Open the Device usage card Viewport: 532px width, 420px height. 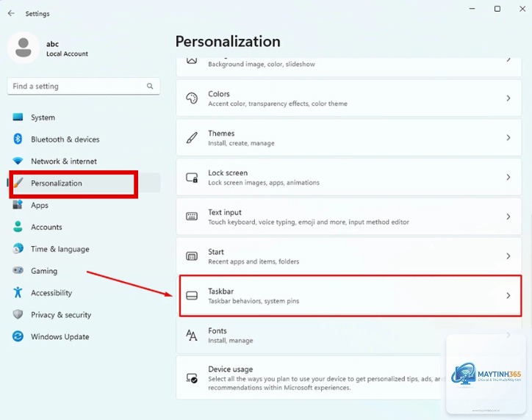[349, 377]
